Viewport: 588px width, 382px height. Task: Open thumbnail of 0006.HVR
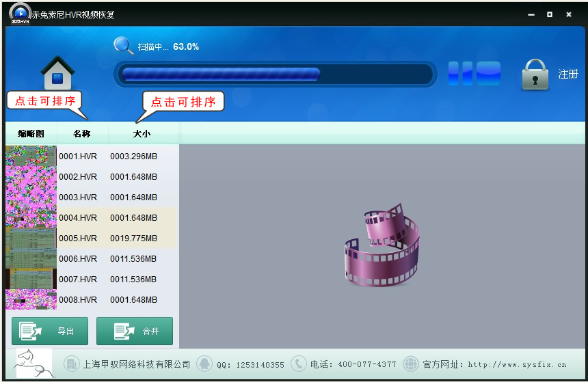pos(31,259)
